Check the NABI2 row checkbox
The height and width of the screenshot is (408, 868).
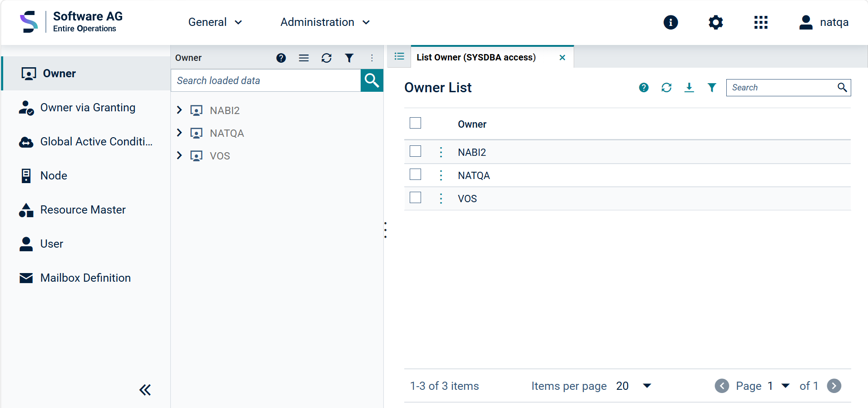(x=415, y=151)
